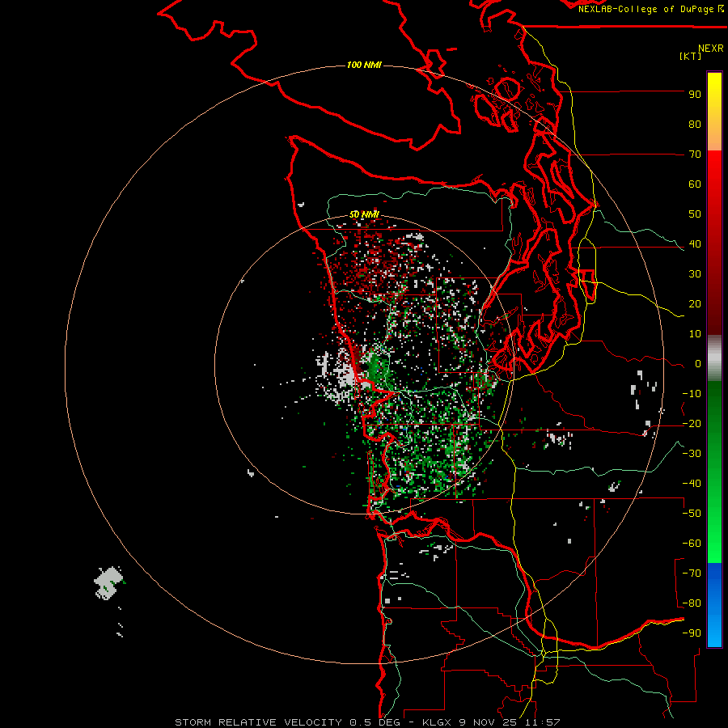728x728 pixels.
Task: Click the KLGX radar site identifier
Action: (x=437, y=722)
